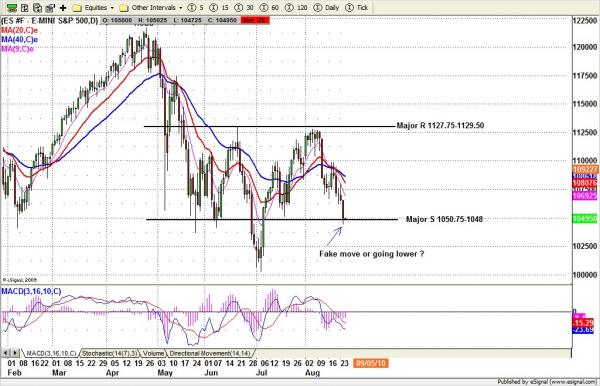Click the MA(40,C)e study label

[20, 39]
